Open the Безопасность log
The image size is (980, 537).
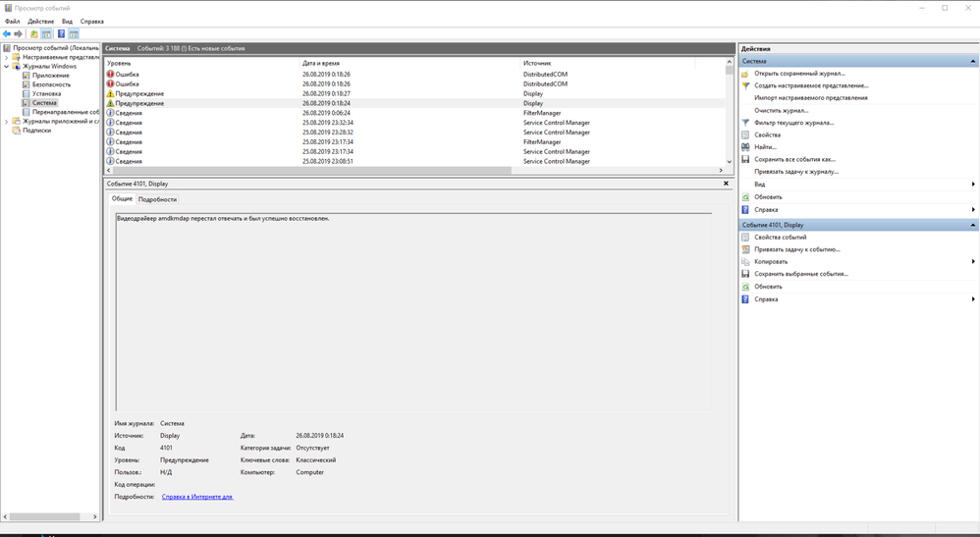51,84
